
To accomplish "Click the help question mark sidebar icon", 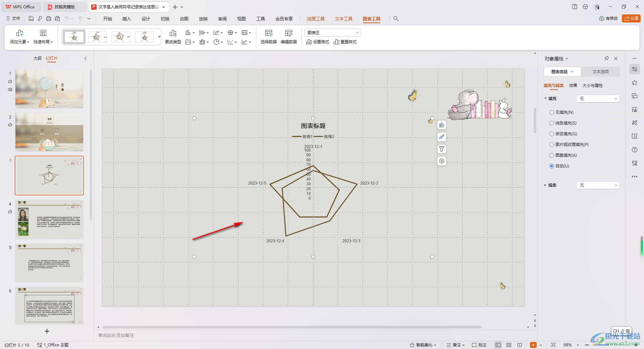I will click(x=635, y=150).
